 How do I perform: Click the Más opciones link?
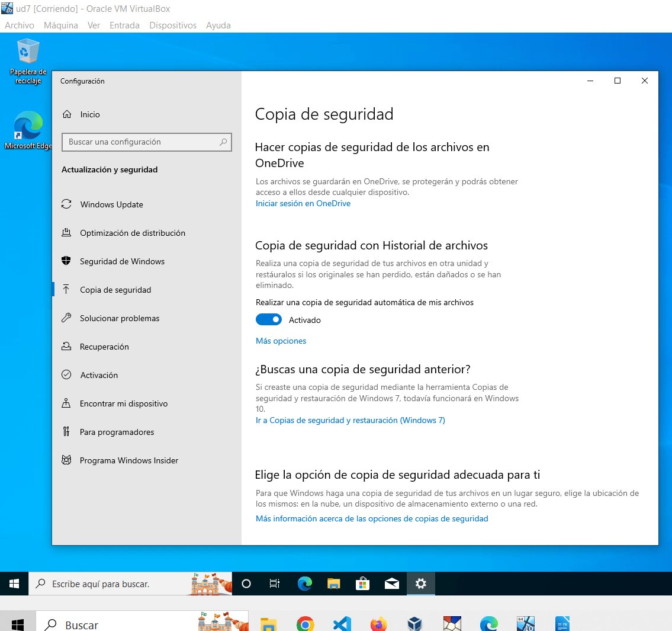click(x=281, y=341)
